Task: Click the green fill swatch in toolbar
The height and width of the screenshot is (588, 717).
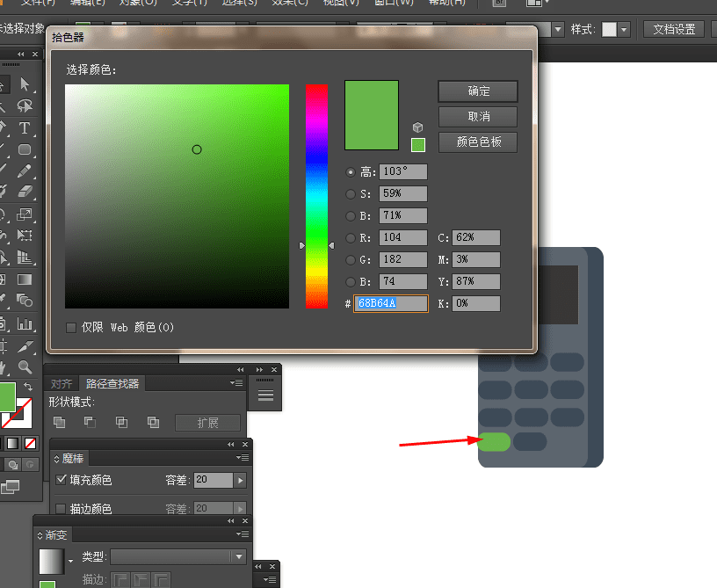Action: click(8, 397)
